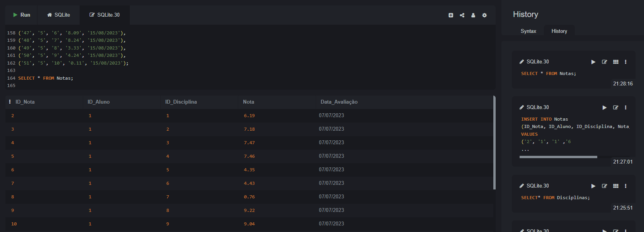Open the settings gear icon
Image resolution: width=644 pixels, height=232 pixels.
pyautogui.click(x=484, y=15)
